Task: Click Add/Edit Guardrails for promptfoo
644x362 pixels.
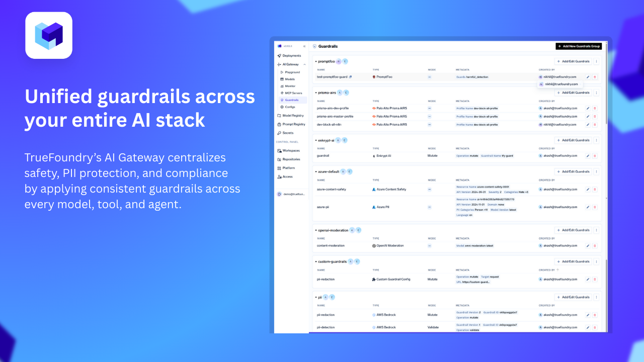Action: (x=573, y=61)
